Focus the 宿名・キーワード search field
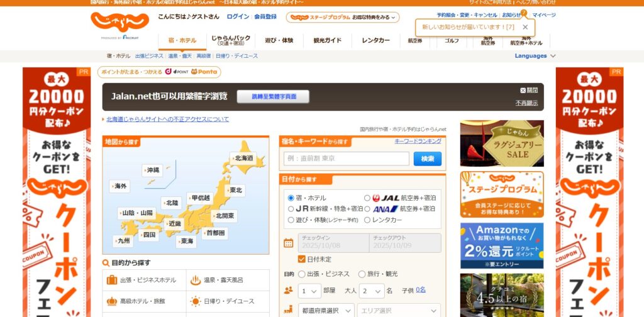This screenshot has width=644, height=317. coord(347,158)
